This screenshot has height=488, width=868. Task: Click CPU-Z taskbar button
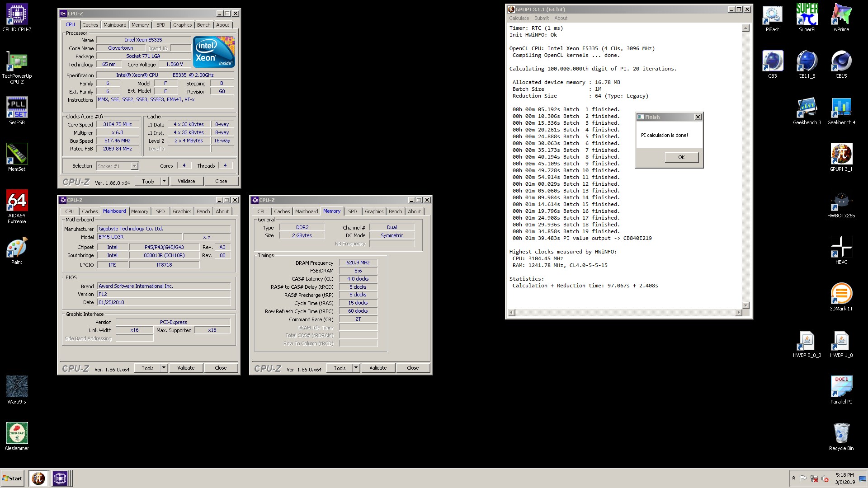(x=60, y=478)
